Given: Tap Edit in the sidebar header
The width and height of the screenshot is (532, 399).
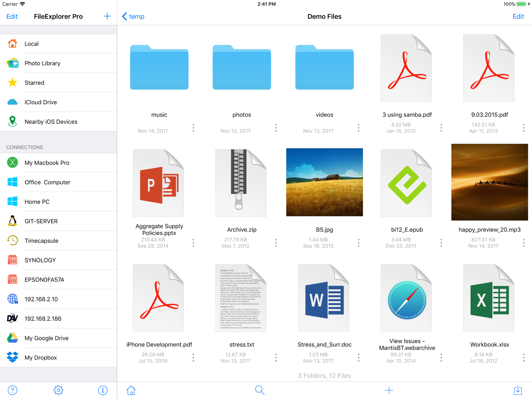Looking at the screenshot, I should click(12, 16).
